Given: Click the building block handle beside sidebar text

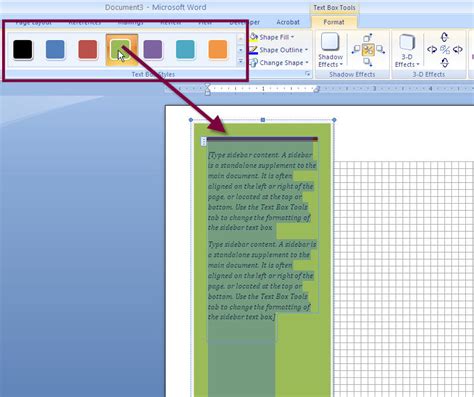Looking at the screenshot, I should point(203,141).
